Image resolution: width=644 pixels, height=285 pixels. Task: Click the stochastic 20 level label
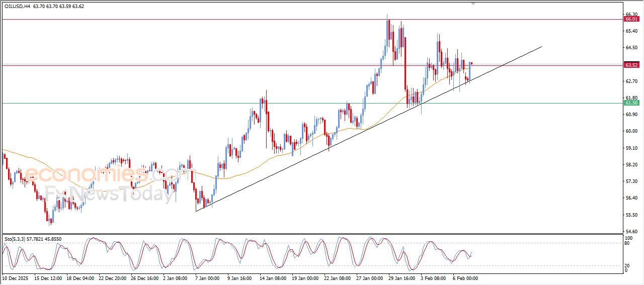(x=627, y=265)
